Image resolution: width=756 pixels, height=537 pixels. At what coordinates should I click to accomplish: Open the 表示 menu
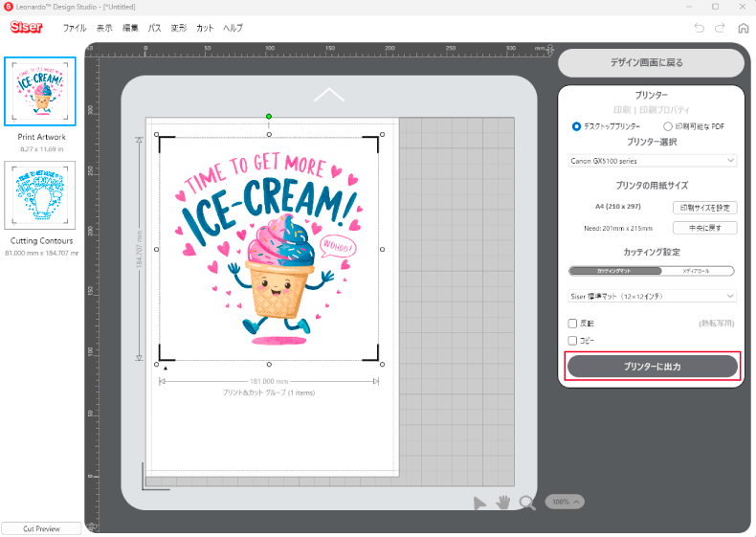[x=104, y=28]
